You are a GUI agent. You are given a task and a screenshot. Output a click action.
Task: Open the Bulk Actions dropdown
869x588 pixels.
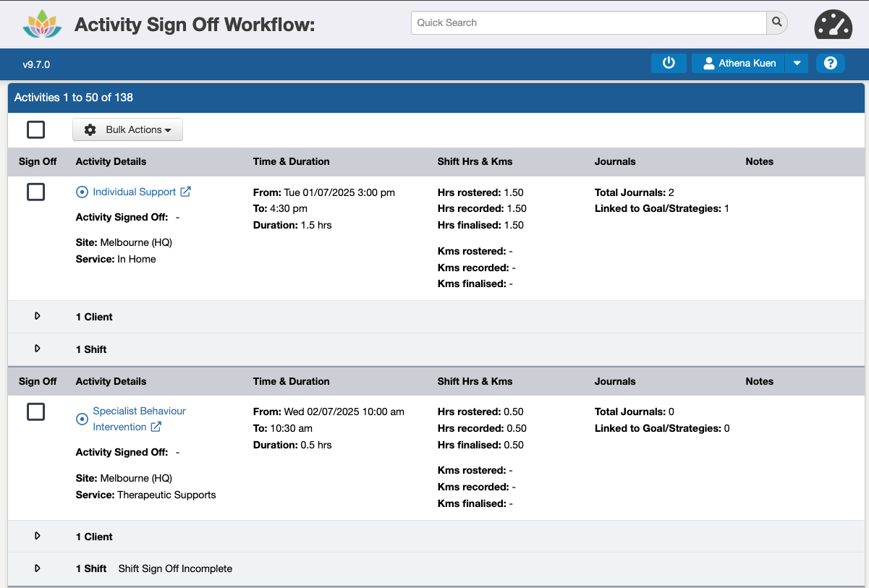point(127,129)
